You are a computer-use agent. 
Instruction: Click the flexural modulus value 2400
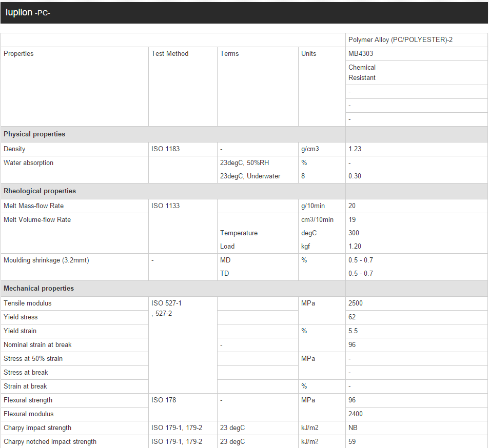356,414
